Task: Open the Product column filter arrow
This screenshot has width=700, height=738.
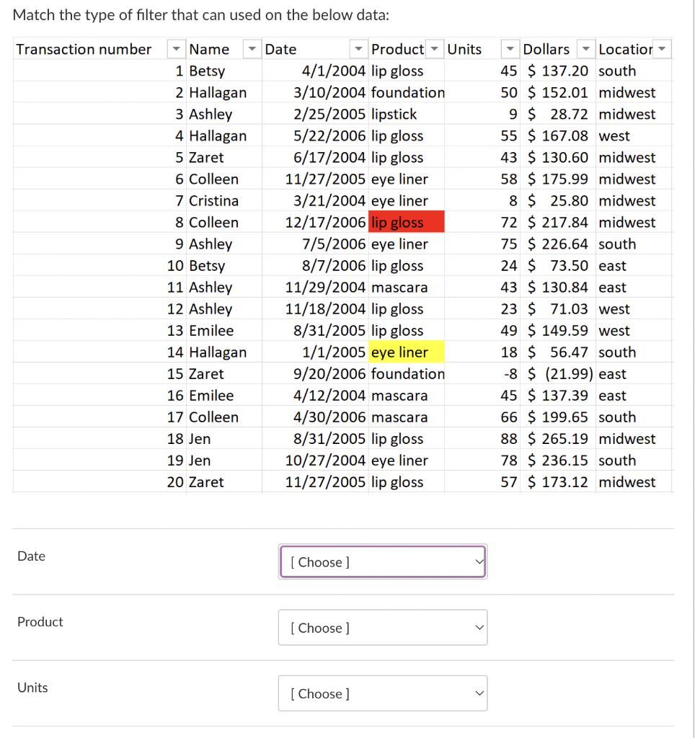Action: coord(435,49)
